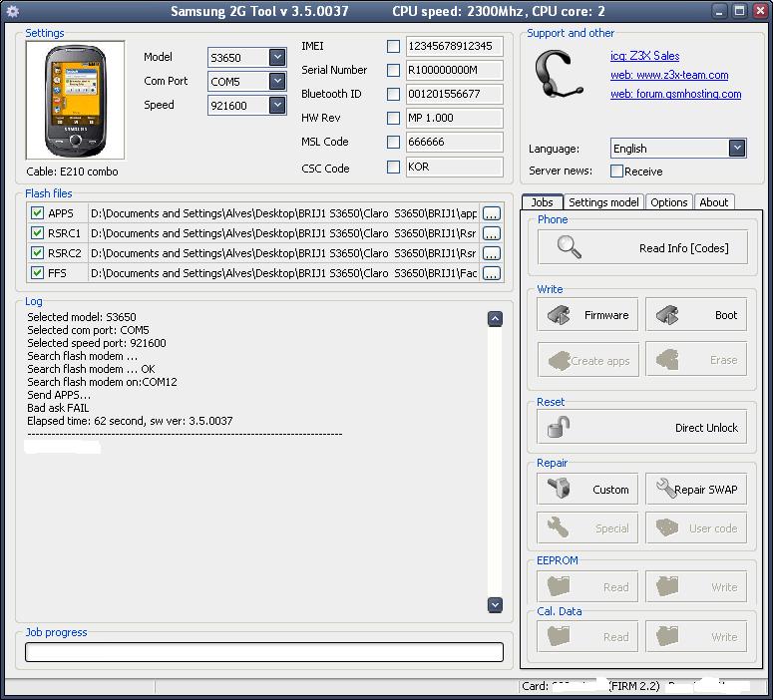Open the Options tab

(668, 202)
